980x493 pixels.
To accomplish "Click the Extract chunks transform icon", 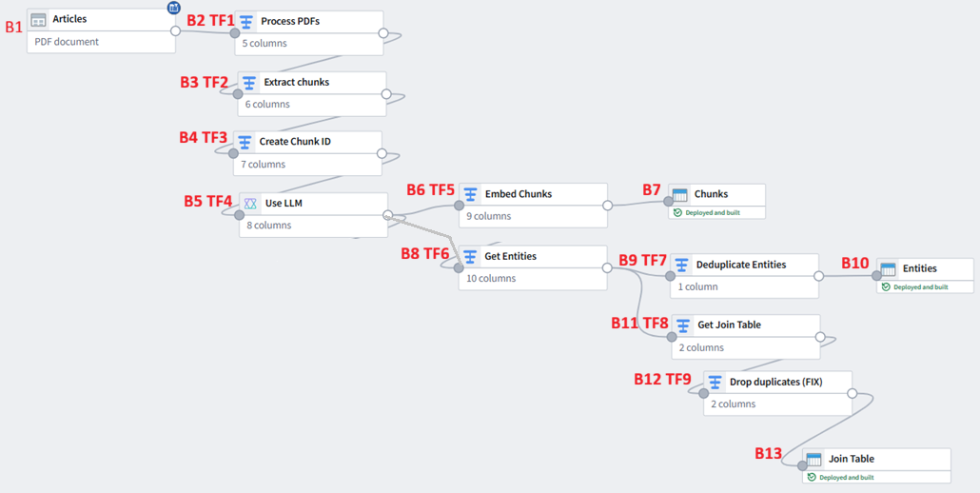I will coord(250,82).
